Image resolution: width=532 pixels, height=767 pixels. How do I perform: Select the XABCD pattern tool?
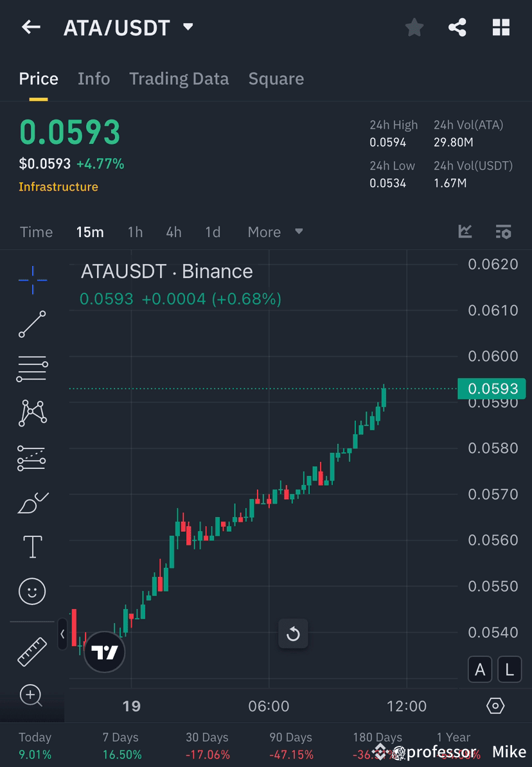(x=32, y=413)
